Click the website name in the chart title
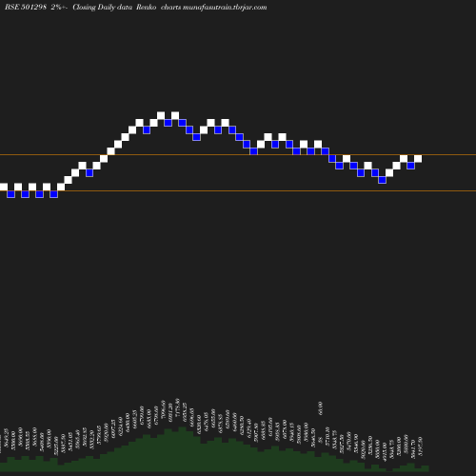Viewport: 476px width, 476px height. click(225, 8)
